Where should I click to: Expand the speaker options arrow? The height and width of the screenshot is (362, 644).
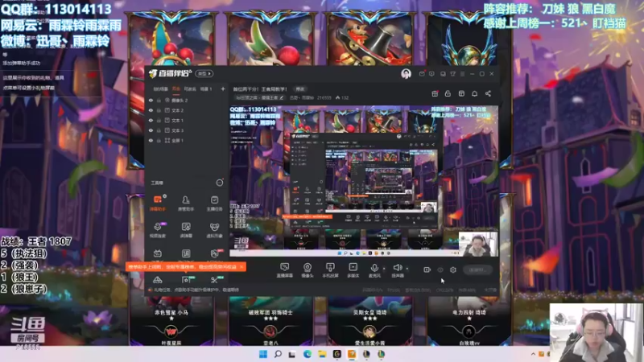pos(407,269)
